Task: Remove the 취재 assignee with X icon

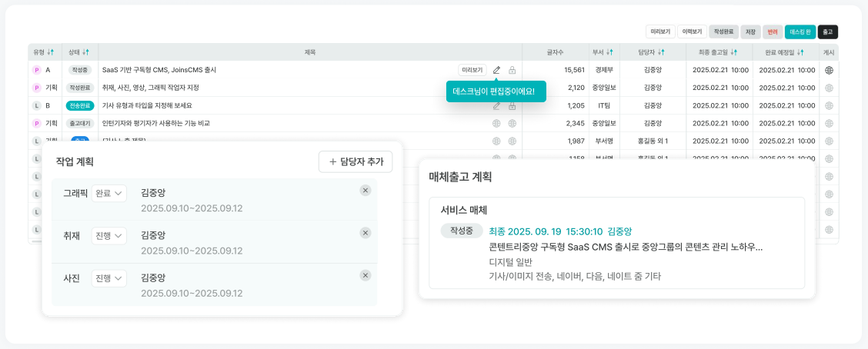Action: coord(366,233)
